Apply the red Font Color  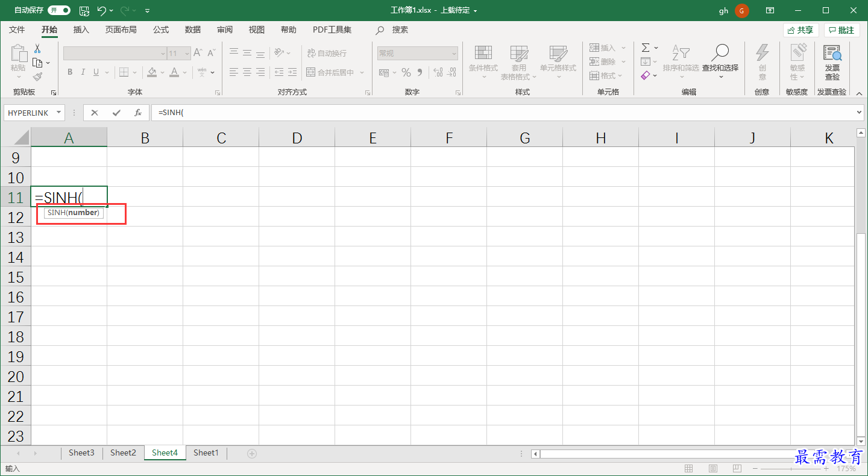click(x=174, y=72)
